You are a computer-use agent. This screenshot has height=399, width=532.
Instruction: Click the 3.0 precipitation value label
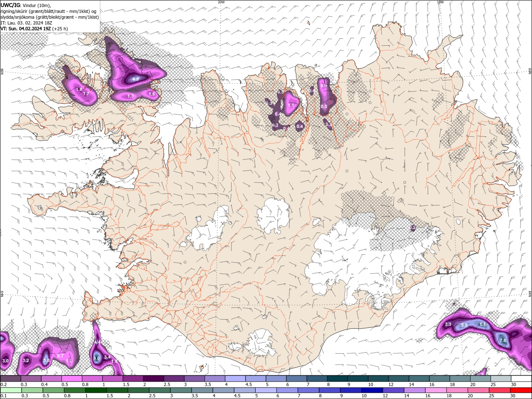click(x=5, y=361)
